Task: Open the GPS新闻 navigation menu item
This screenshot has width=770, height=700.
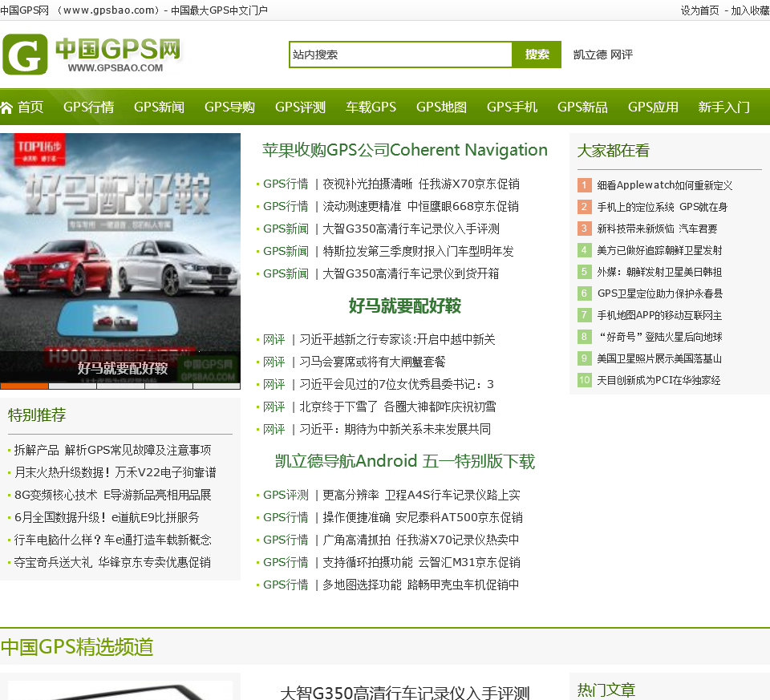Action: tap(159, 107)
